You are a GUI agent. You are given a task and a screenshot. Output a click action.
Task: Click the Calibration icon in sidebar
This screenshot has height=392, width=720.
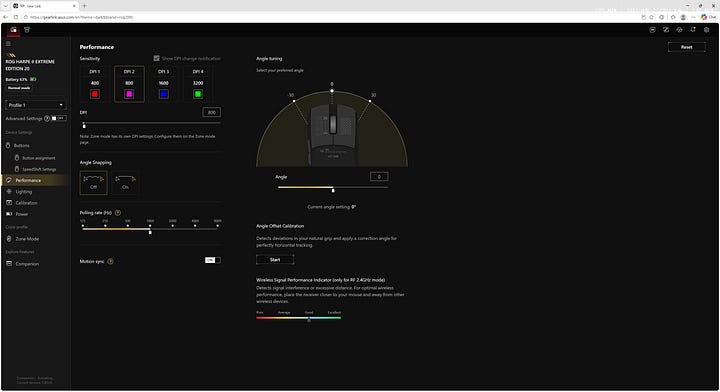click(x=9, y=203)
